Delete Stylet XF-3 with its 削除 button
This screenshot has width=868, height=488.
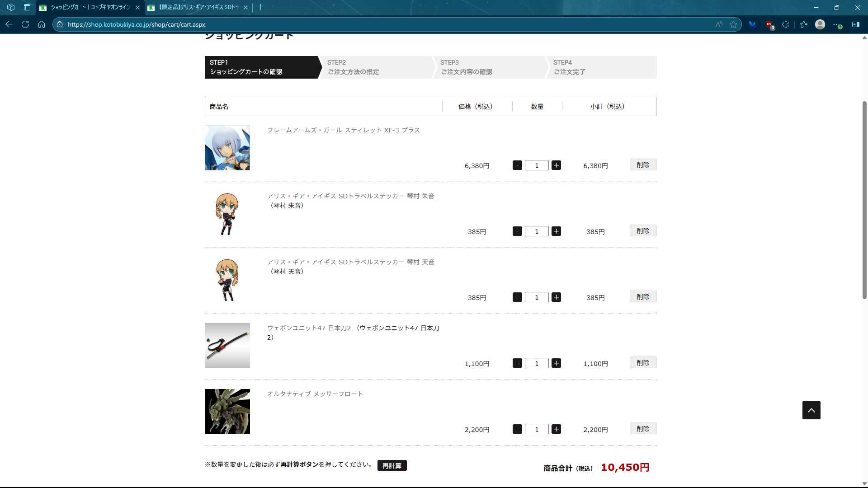[643, 165]
